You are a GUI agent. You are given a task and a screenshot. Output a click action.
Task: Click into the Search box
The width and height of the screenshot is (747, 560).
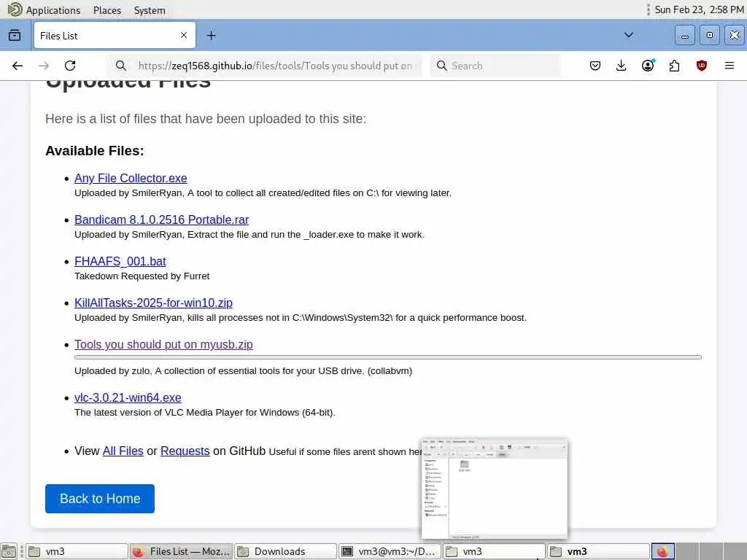click(x=495, y=66)
